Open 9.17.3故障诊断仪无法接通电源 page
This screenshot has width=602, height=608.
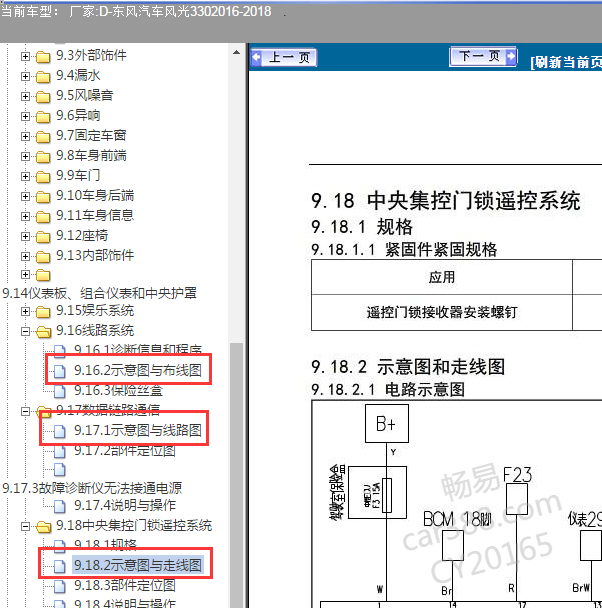coord(92,488)
